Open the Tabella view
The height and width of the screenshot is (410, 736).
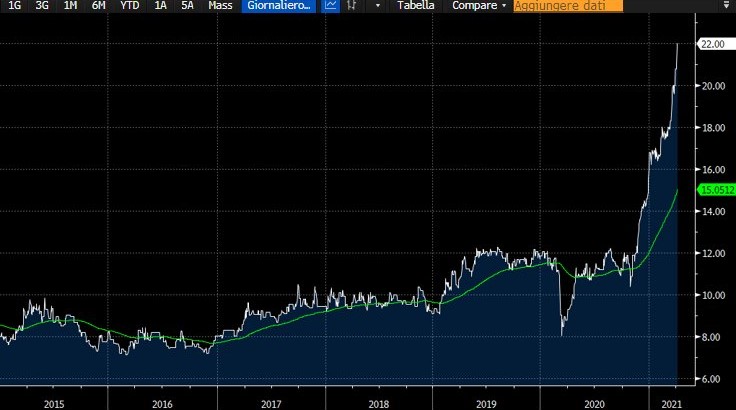[415, 6]
